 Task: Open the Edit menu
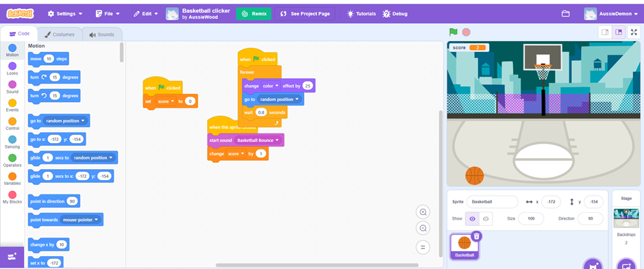tap(145, 14)
